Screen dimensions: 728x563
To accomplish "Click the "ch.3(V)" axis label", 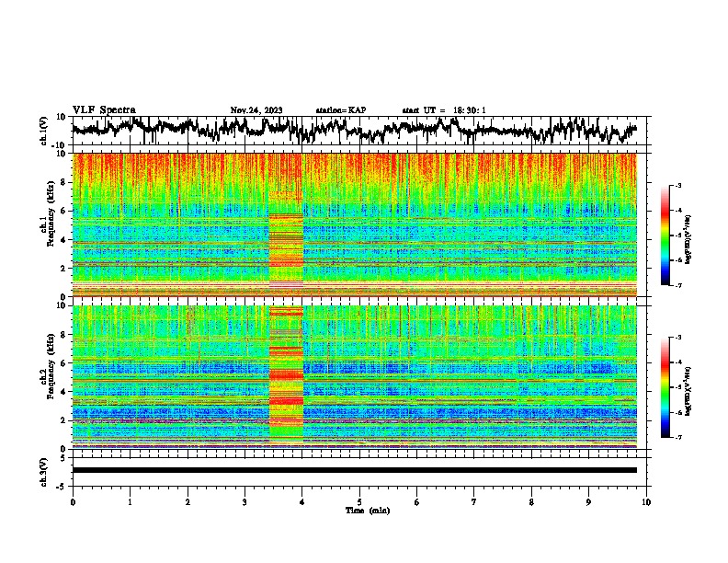I will (44, 473).
